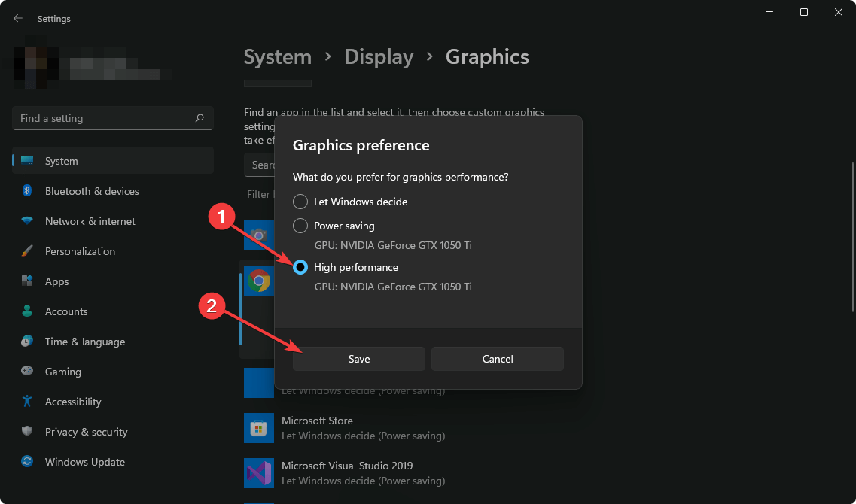The image size is (856, 504).
Task: Open Bluetooth & devices via its Bluetooth icon
Action: [27, 191]
